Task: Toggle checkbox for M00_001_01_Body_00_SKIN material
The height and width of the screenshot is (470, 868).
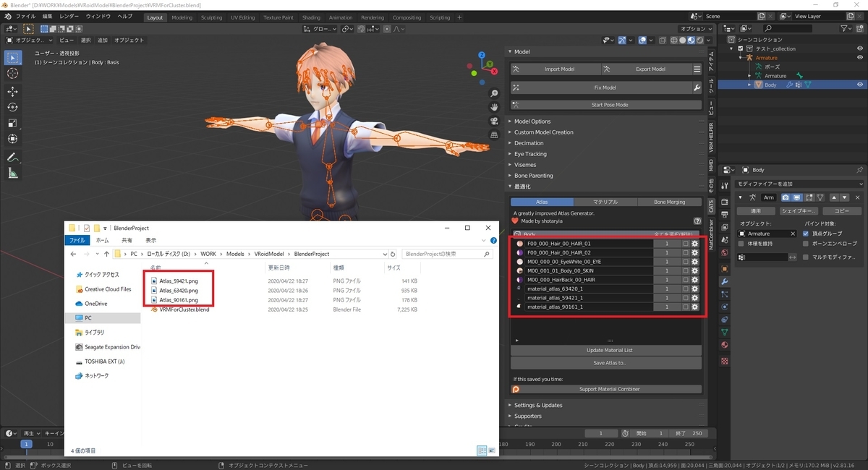Action: pyautogui.click(x=686, y=270)
